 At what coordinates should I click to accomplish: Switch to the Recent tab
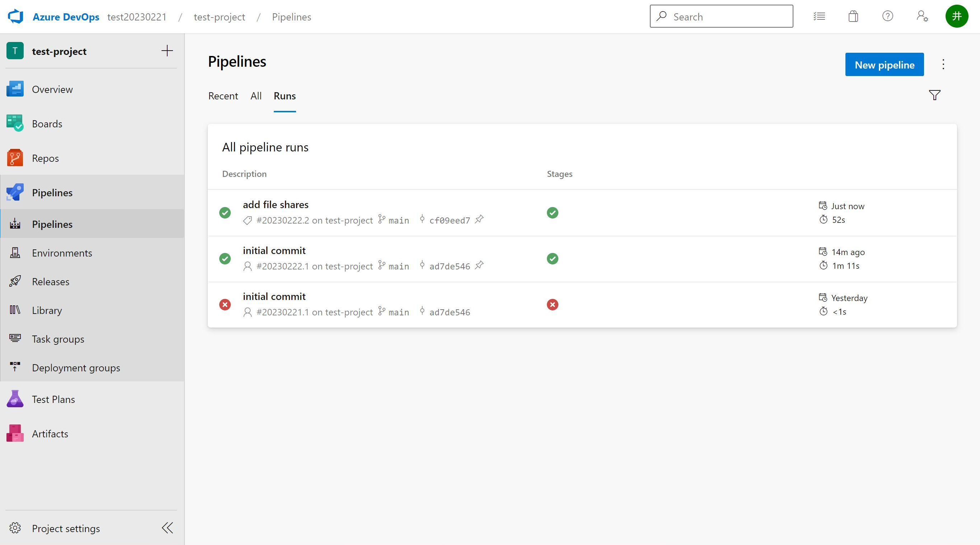[x=223, y=96]
